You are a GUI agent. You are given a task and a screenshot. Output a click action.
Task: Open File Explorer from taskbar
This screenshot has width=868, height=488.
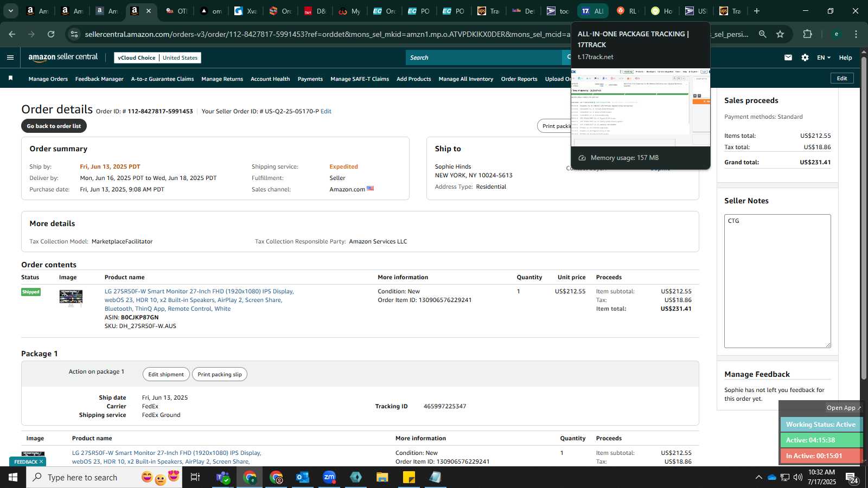(382, 477)
